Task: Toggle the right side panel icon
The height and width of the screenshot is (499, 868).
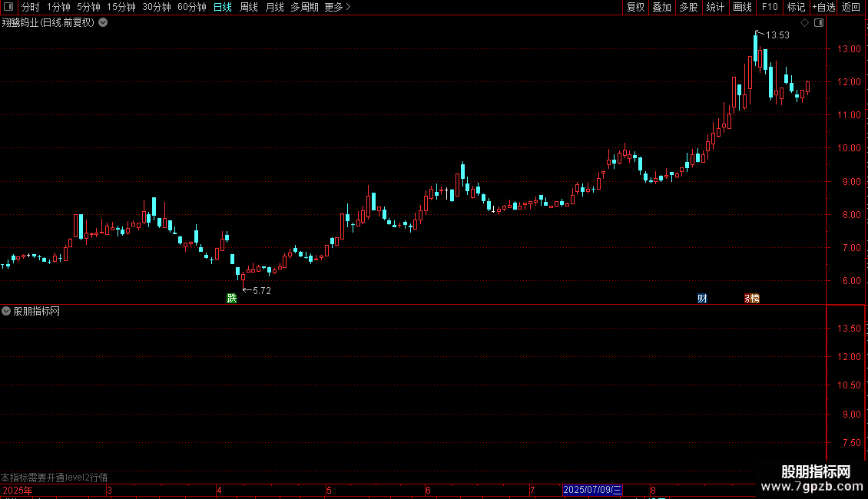Action: 819,23
